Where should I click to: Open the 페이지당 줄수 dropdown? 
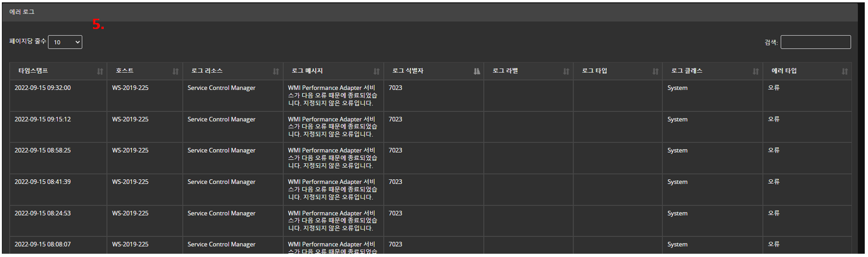click(65, 42)
